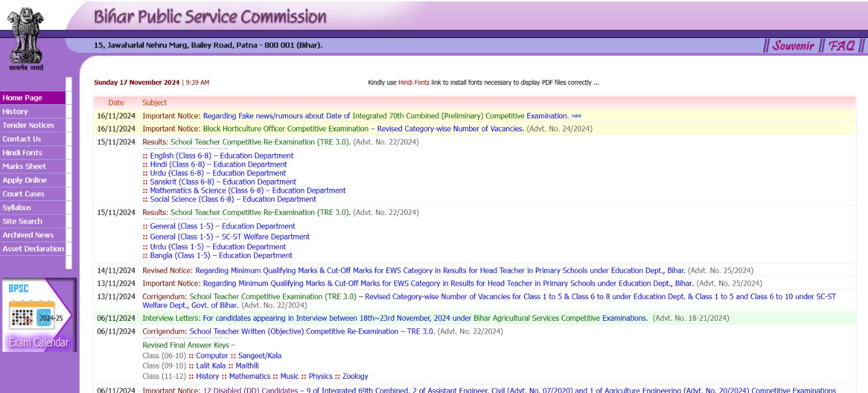Screen dimensions: 868x393
Task: Open Interview Letters for Agricultural Services link
Action: (x=425, y=318)
